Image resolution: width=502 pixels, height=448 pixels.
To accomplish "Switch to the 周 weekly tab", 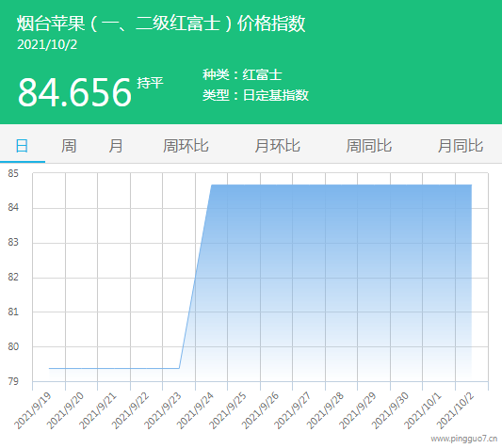I will click(69, 146).
